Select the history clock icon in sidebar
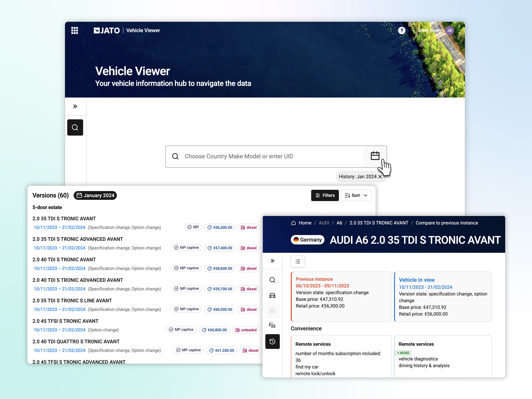This screenshot has width=532, height=399. point(272,342)
